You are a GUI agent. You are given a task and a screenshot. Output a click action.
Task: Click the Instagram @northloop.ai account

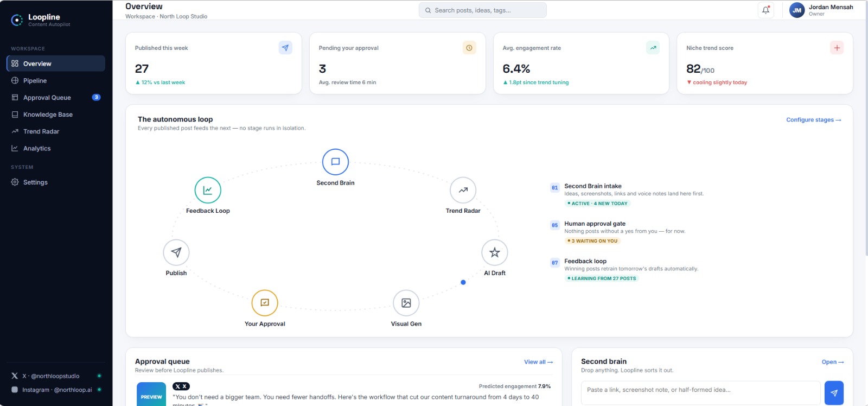click(x=57, y=390)
